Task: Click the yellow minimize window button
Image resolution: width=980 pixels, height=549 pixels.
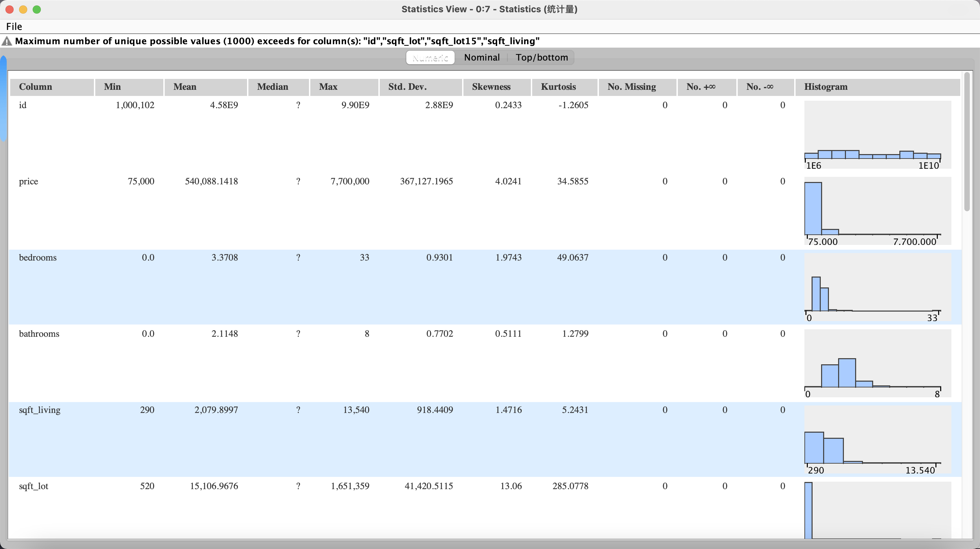Action: pos(23,10)
